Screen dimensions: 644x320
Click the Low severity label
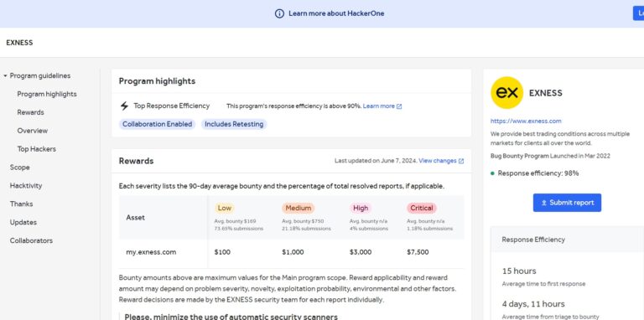point(224,208)
